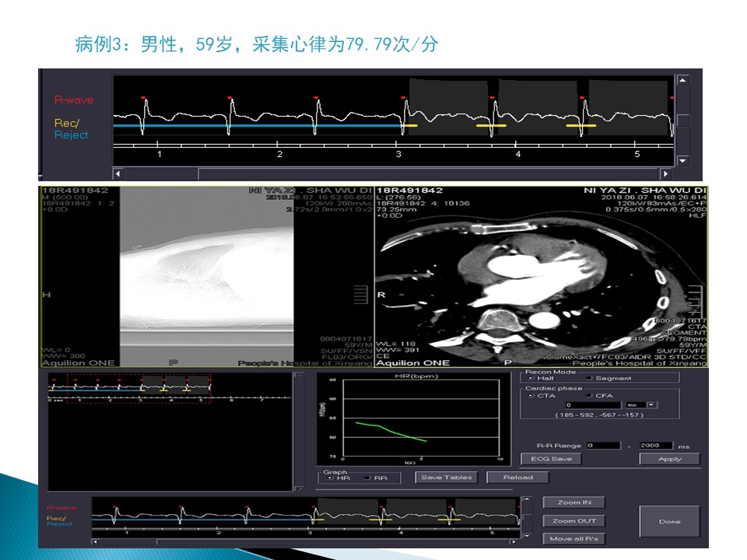The height and width of the screenshot is (560, 747).
Task: Click the R-R Range 2000 field
Action: [x=655, y=446]
